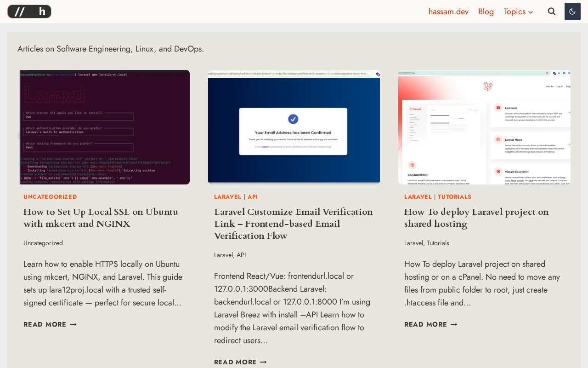This screenshot has height=368, width=588.
Task: Click the Local SSL article excerpt text
Action: 103,283
